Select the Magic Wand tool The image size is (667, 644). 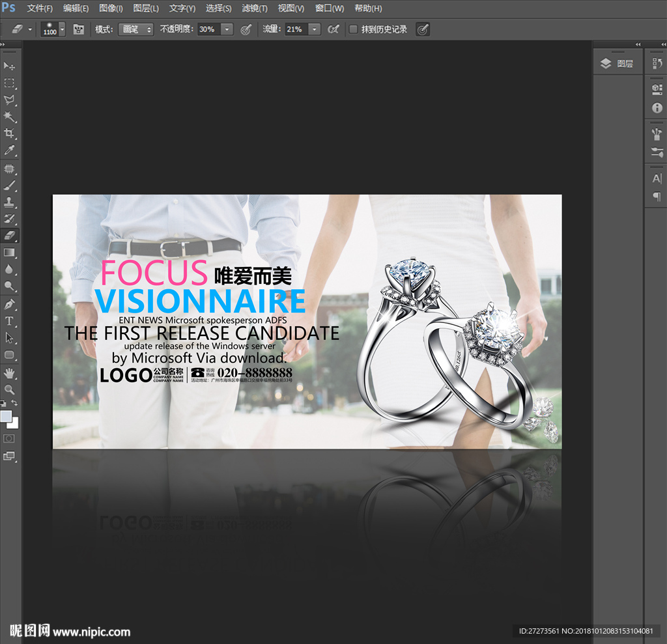(10, 117)
